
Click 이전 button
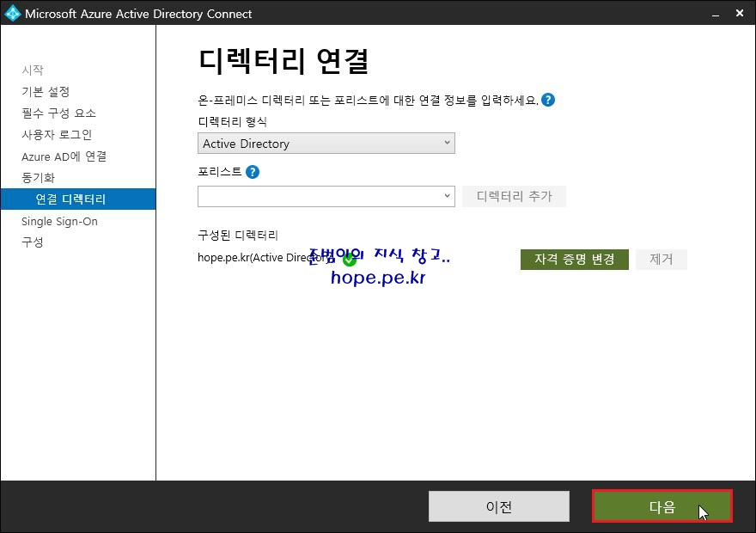point(499,506)
